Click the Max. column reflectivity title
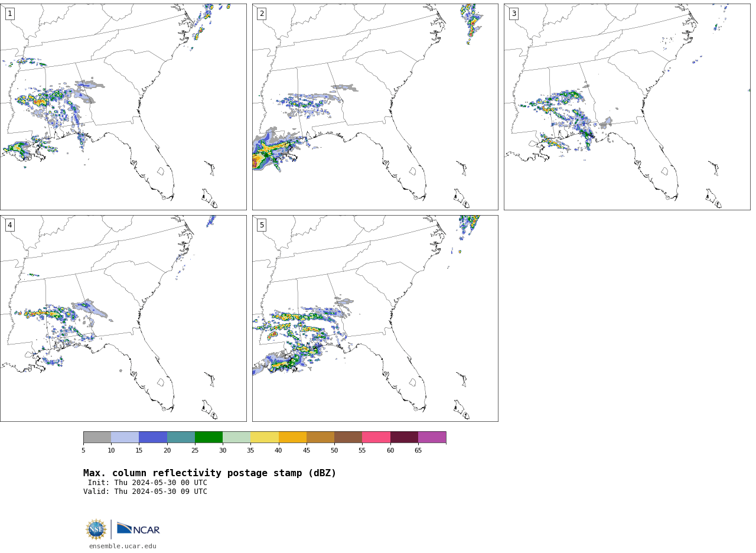Image resolution: width=756 pixels, height=553 pixels. [210, 473]
